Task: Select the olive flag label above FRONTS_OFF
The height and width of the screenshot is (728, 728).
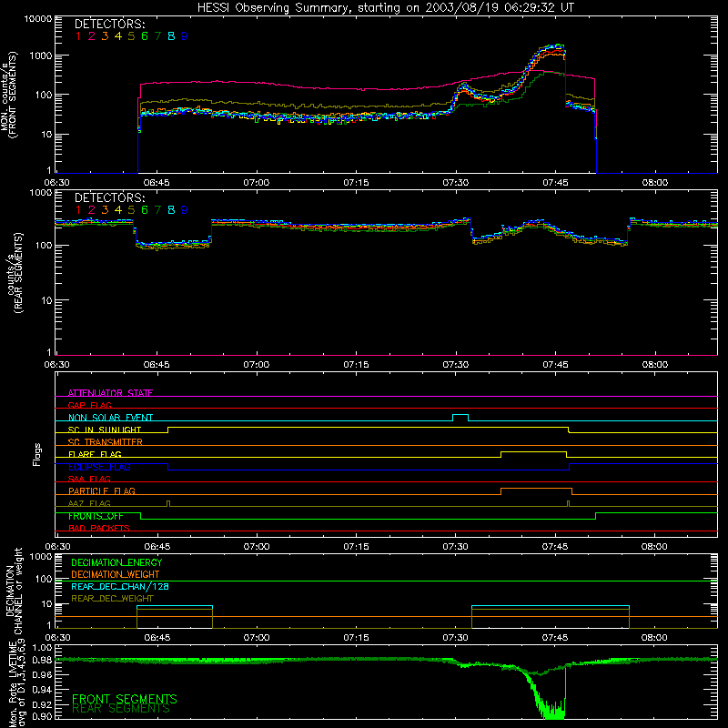Action: pyautogui.click(x=89, y=503)
